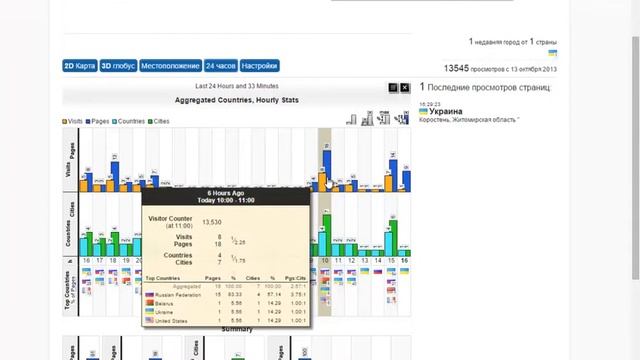Click the Ukraine flag under hour 12
This screenshot has height=360, width=640.
(x=351, y=281)
